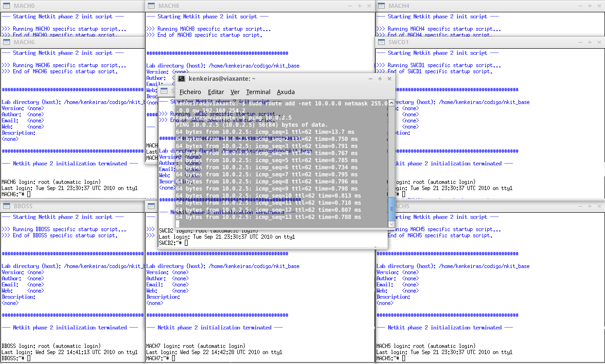
Task: Close the MACH8 window
Action: [369, 6]
